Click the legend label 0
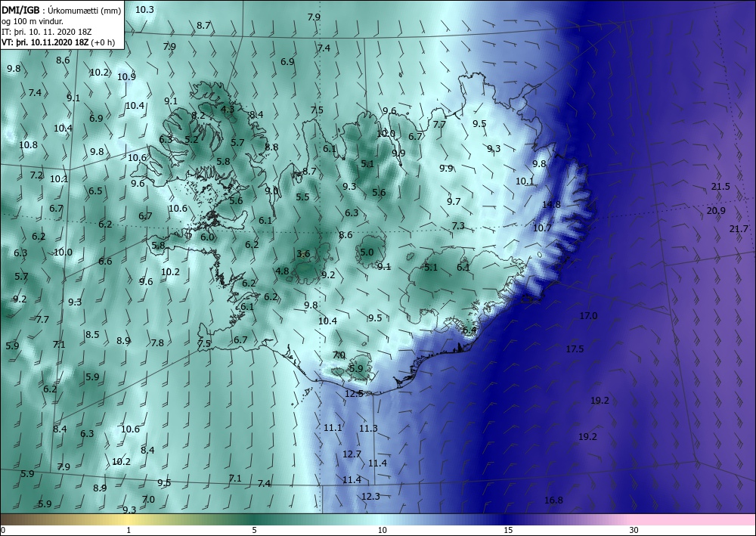Image resolution: width=756 pixels, height=536 pixels. pyautogui.click(x=3, y=531)
